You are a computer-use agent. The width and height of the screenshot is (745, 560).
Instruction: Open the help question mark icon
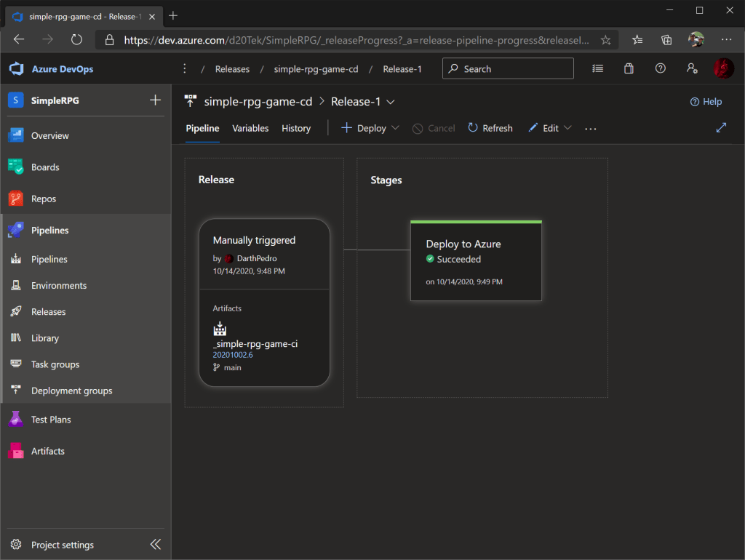point(660,69)
